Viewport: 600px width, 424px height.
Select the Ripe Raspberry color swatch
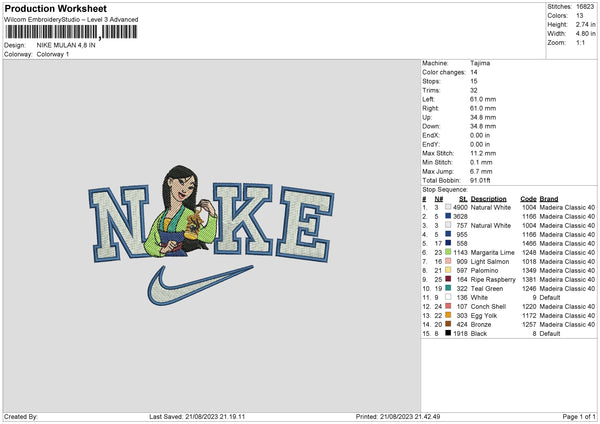click(x=448, y=279)
